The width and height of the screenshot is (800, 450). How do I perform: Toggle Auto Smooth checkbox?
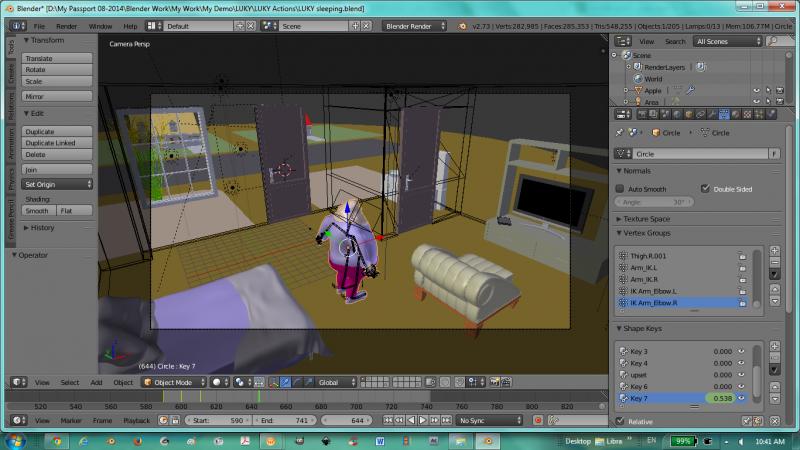620,189
